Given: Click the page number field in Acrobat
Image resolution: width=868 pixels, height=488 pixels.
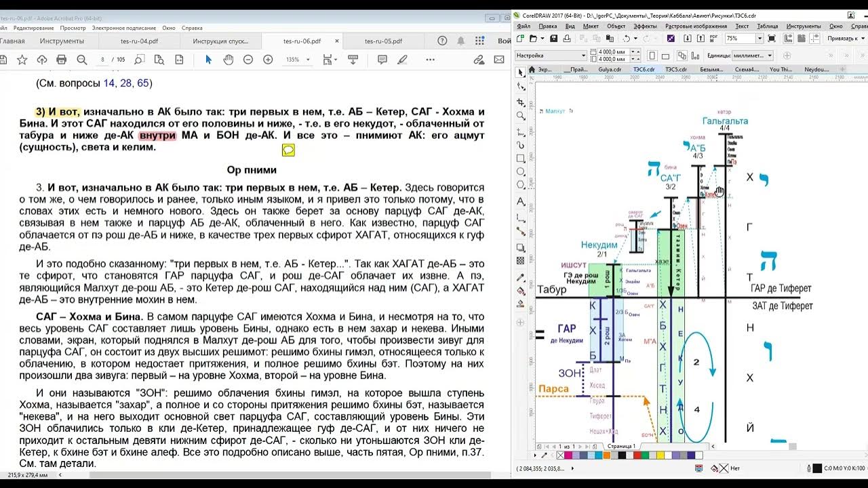Looking at the screenshot, I should click(x=103, y=60).
